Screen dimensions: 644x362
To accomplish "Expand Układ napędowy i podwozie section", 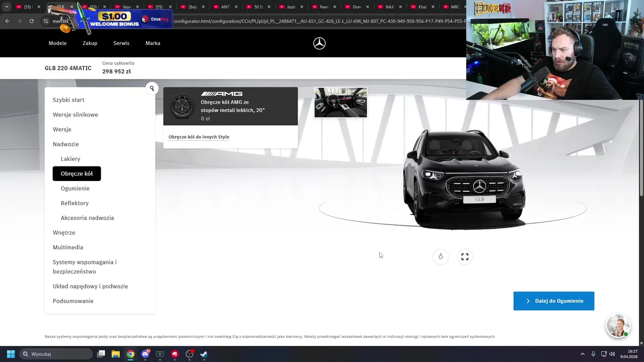I will coord(90,286).
